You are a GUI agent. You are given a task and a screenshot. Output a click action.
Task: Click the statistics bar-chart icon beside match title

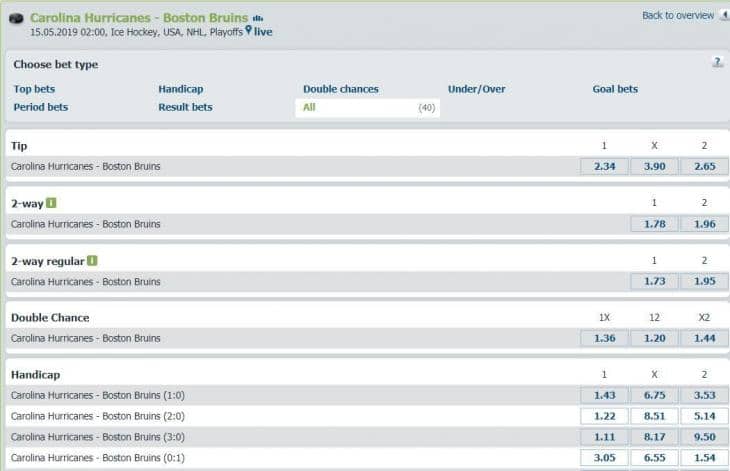258,18
